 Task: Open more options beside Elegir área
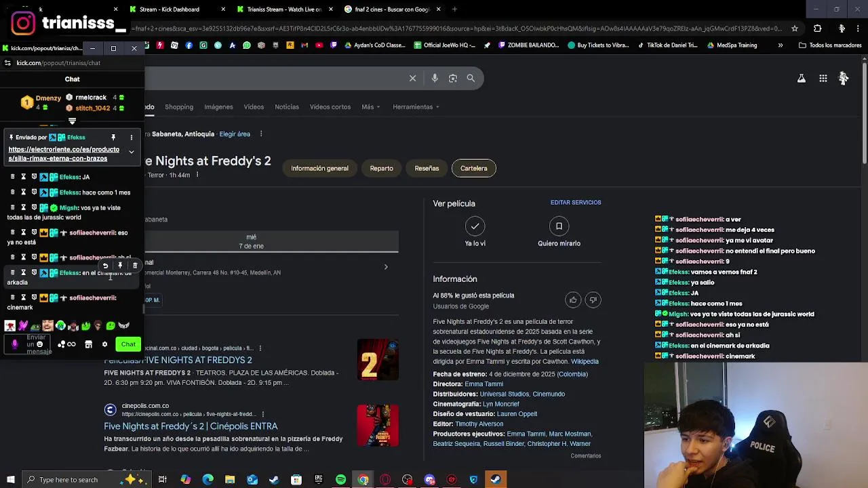(x=261, y=134)
